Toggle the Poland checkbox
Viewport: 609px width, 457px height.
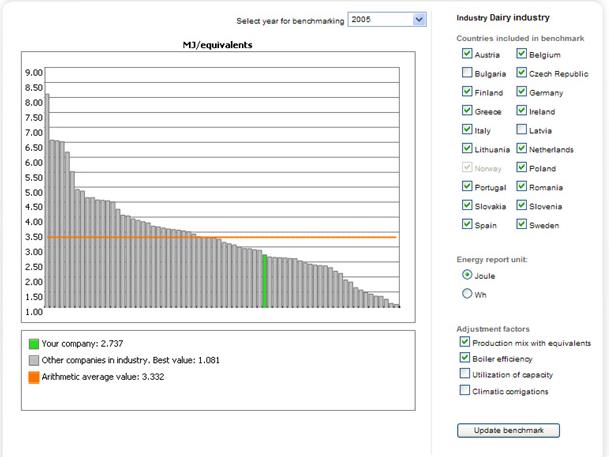click(521, 167)
